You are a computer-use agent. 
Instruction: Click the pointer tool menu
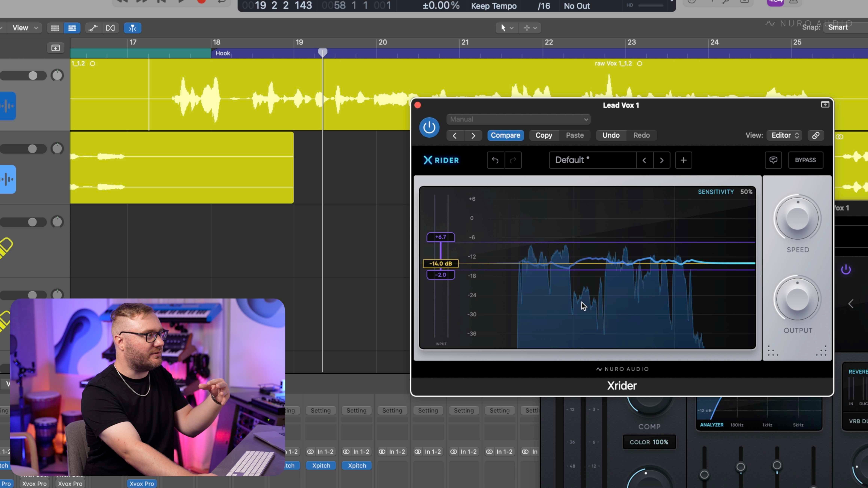(x=506, y=28)
